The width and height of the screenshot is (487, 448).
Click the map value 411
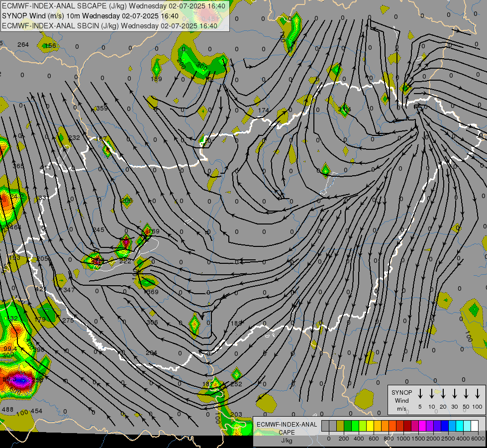pos(46,168)
